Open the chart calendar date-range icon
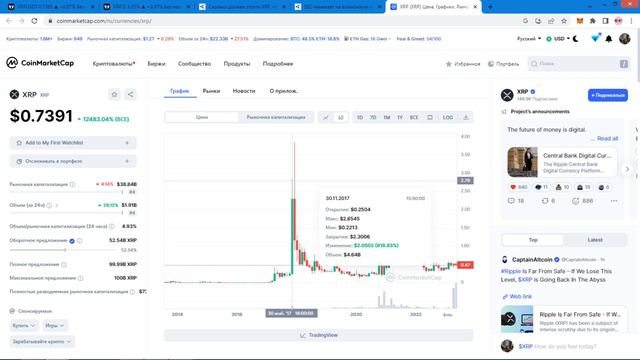Screen dimensions: 640x360 [430, 118]
